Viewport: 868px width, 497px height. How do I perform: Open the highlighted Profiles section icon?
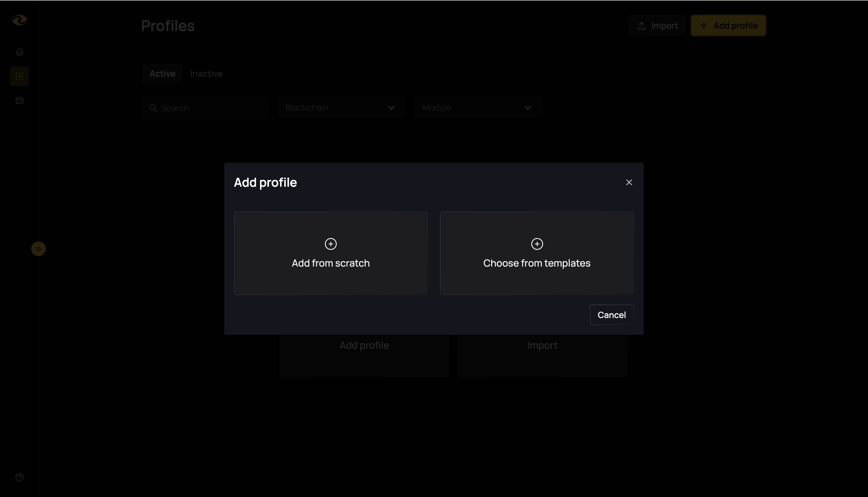(x=20, y=76)
